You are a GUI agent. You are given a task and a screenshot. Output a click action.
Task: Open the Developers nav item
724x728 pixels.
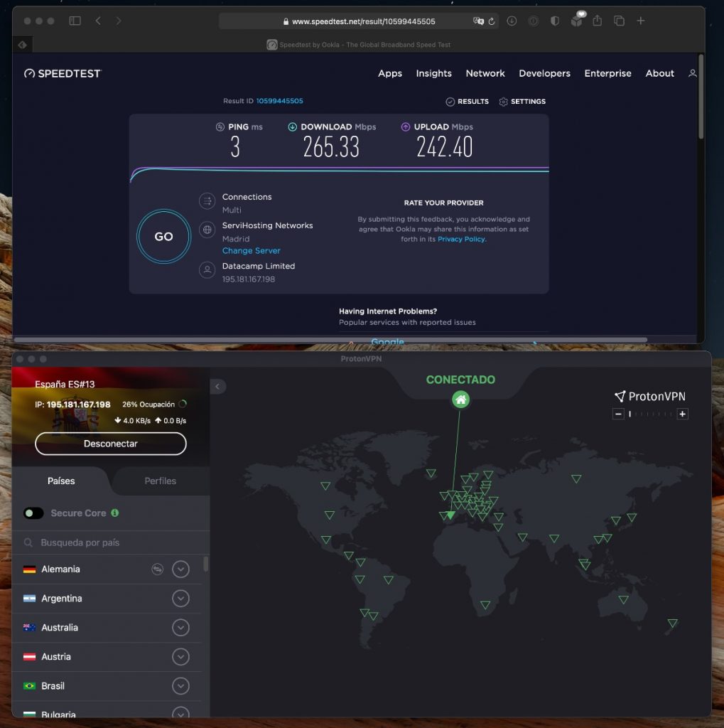544,73
